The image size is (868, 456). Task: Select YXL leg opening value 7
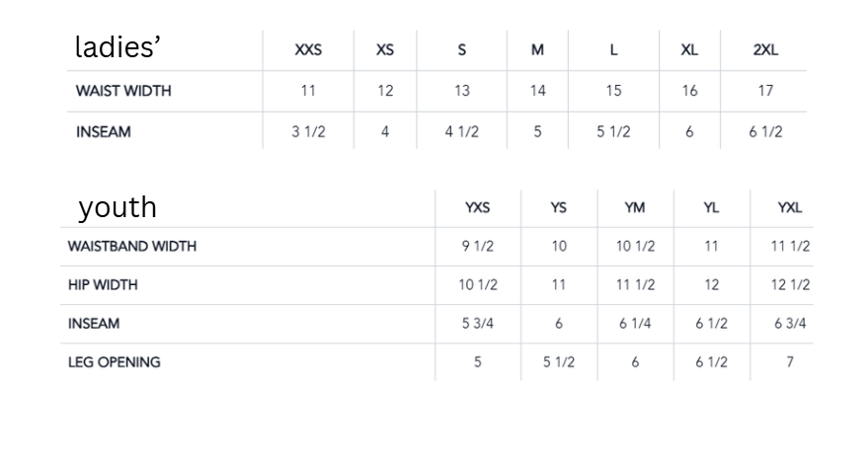pyautogui.click(x=790, y=362)
